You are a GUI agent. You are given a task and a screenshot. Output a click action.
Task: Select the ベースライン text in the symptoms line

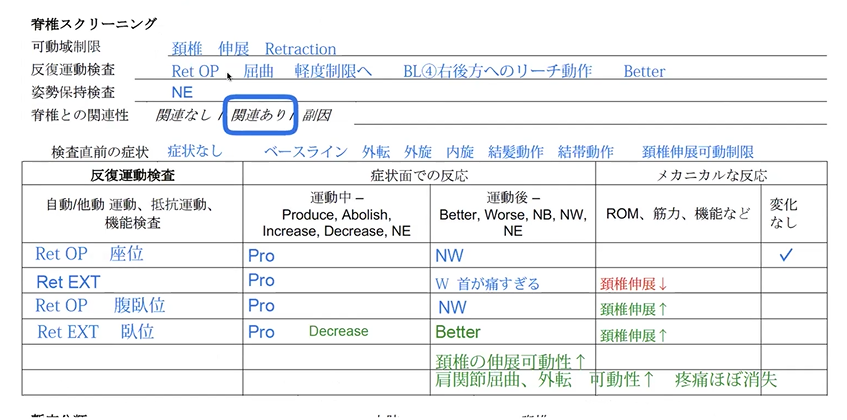[x=306, y=152]
